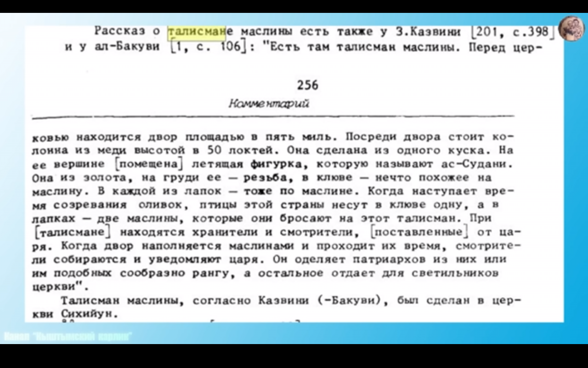Click the bracketed reference "[1, с. 106]"

click(x=209, y=47)
